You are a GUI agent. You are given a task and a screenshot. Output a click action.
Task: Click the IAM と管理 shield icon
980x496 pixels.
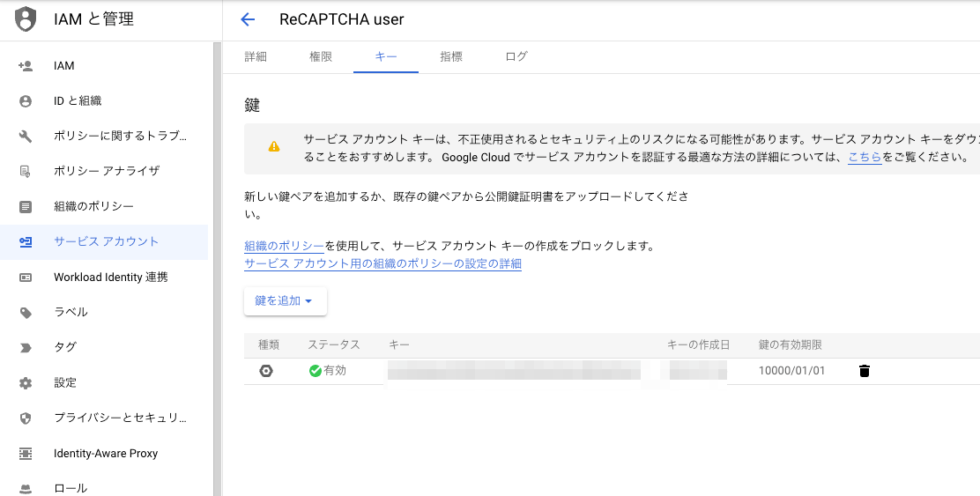25,19
